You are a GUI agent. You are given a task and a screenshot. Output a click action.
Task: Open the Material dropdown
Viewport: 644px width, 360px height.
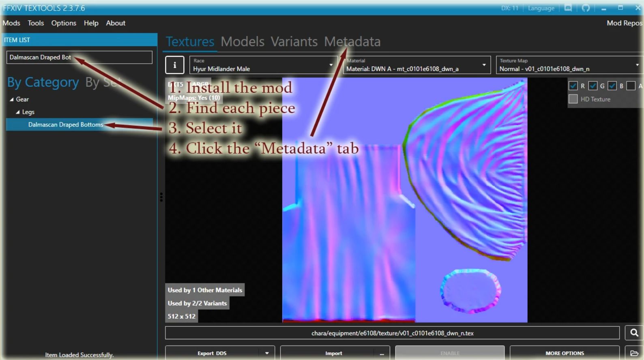click(416, 65)
